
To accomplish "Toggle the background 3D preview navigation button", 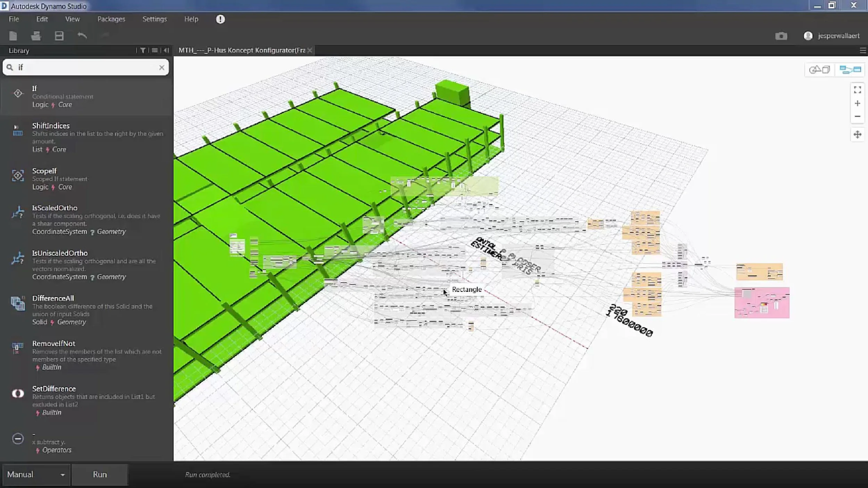I will tap(819, 70).
